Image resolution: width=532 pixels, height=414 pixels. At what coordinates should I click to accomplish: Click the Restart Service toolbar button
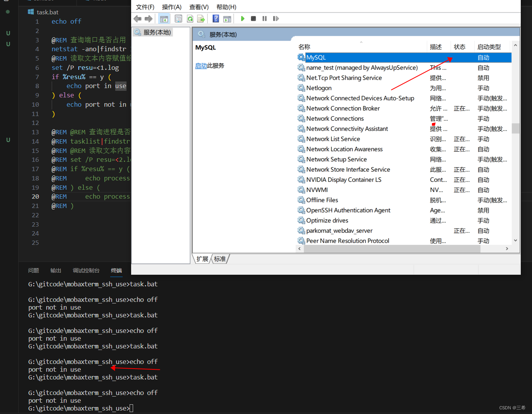[276, 19]
